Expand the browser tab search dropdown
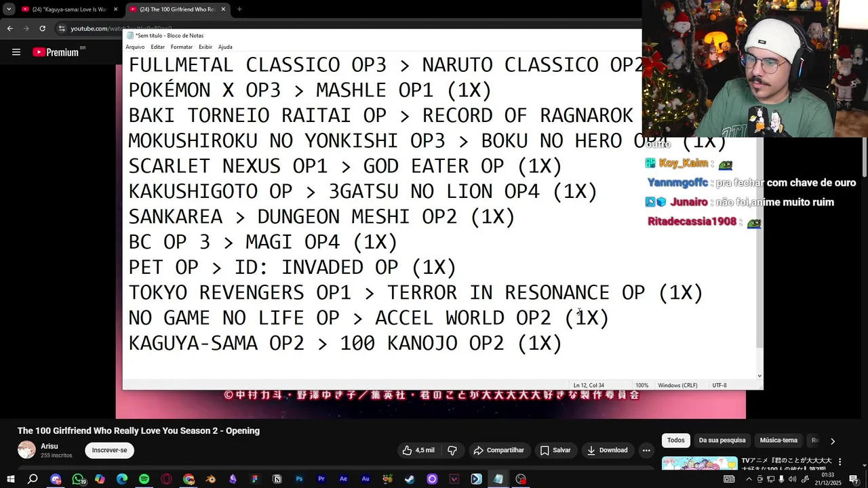This screenshot has height=488, width=868. point(9,9)
